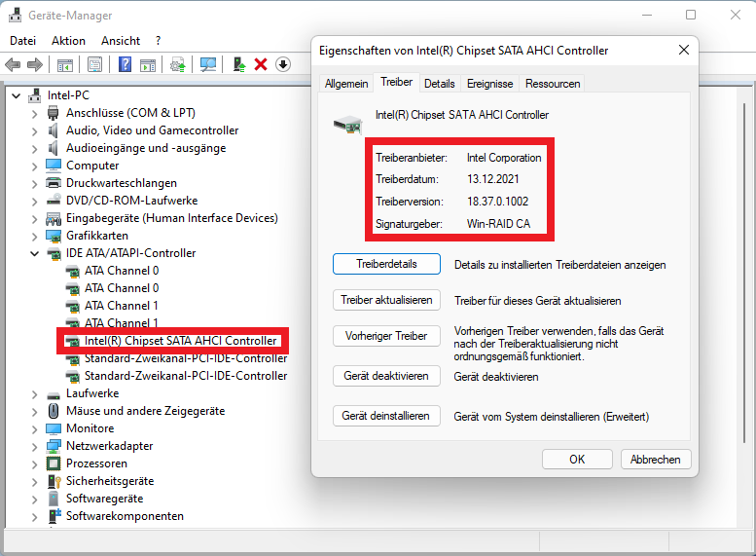Click the Druckwarteschlangen printer icon
The image size is (756, 556).
54,183
